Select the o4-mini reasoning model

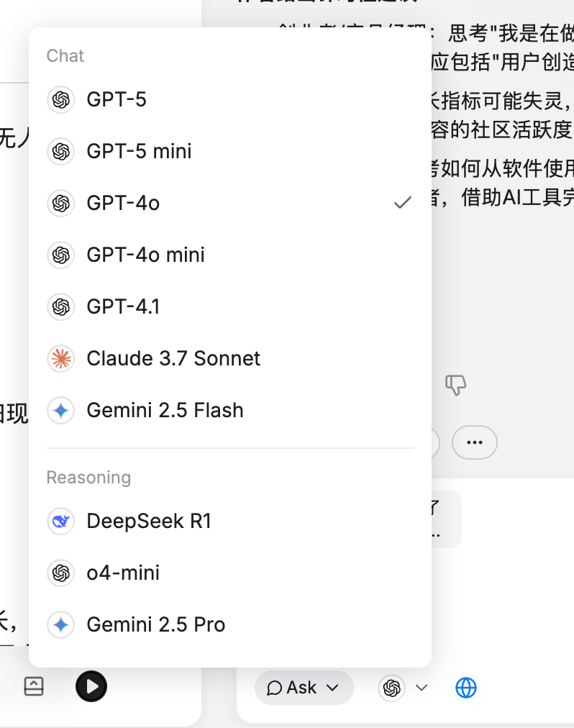click(230, 573)
